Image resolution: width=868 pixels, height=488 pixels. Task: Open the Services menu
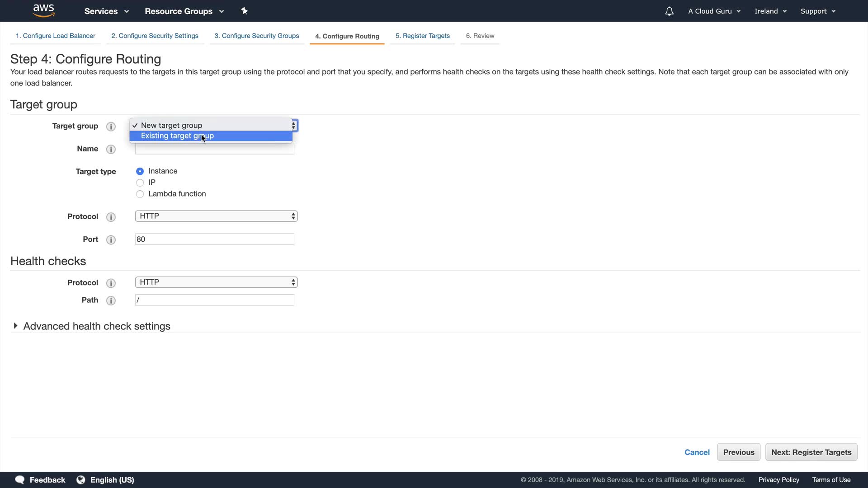[106, 11]
